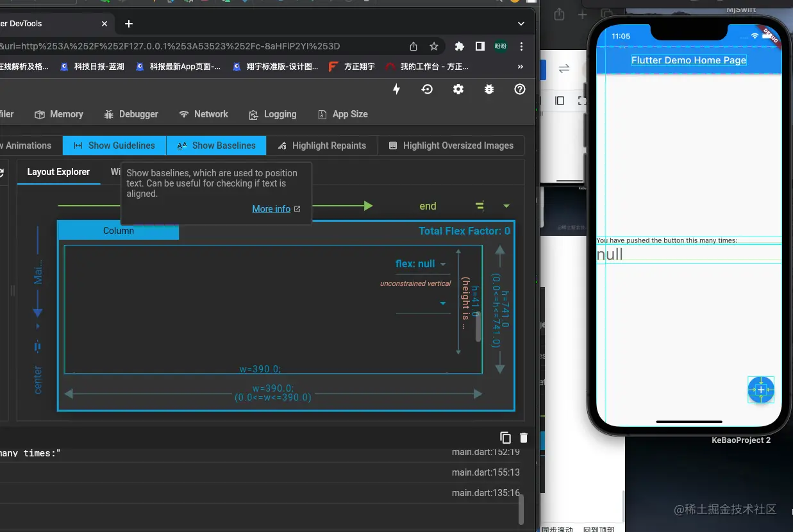Click the sidebar panel icon in the background window

click(560, 101)
